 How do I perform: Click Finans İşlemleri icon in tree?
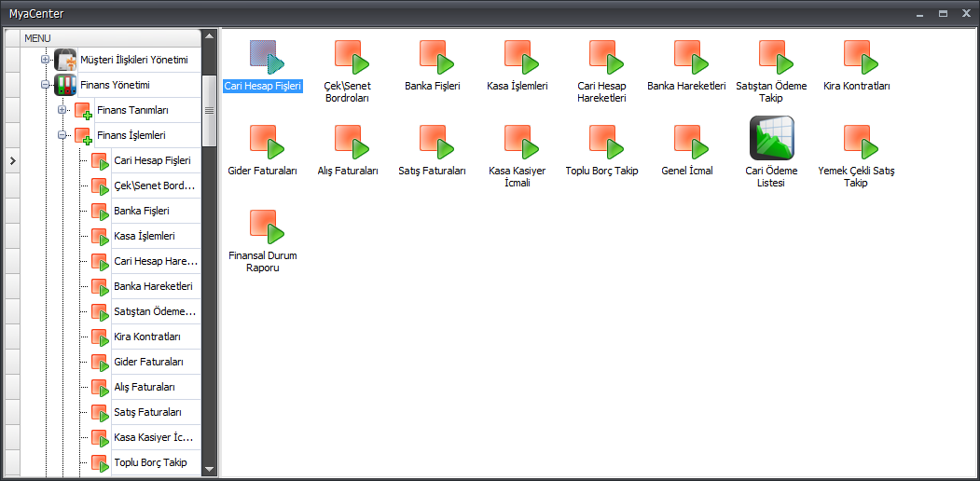click(84, 135)
